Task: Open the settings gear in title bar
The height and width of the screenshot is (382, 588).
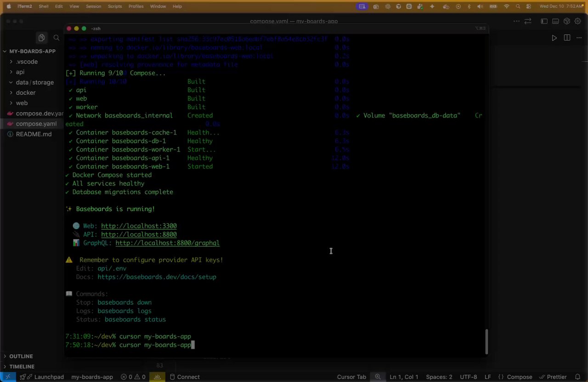Action: tap(578, 21)
